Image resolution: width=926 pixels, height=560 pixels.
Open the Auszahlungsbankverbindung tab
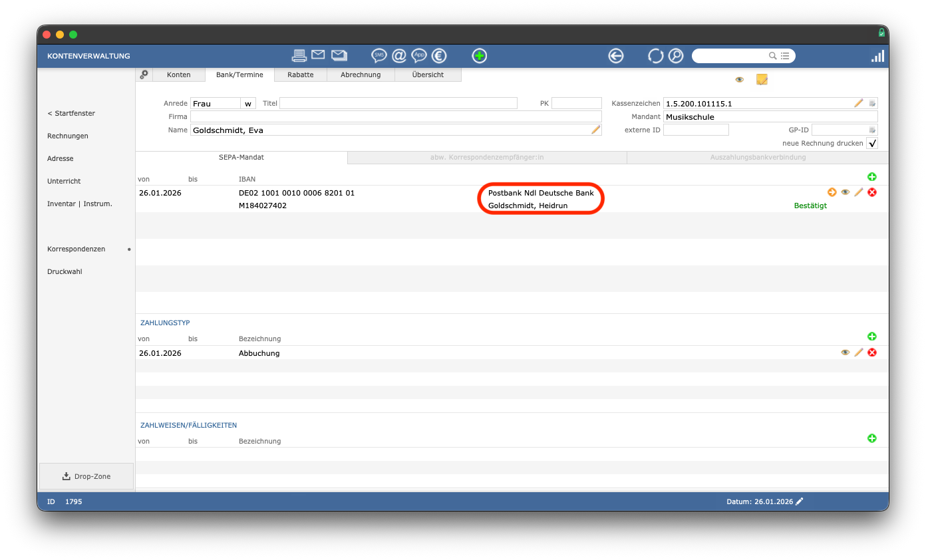pos(758,158)
